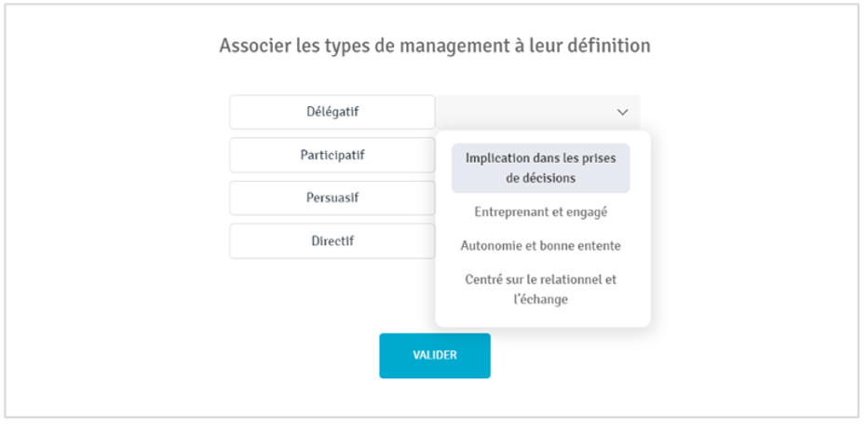This screenshot has width=868, height=424.
Task: Click the chevron arrow beside Délégatif
Action: (x=622, y=112)
